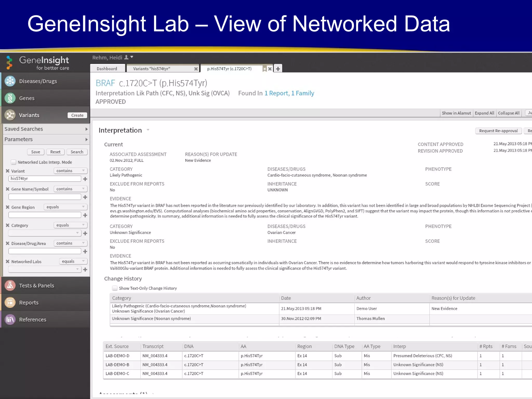Collapse the Interpretation section arrow
This screenshot has height=399, width=532.
(148, 130)
